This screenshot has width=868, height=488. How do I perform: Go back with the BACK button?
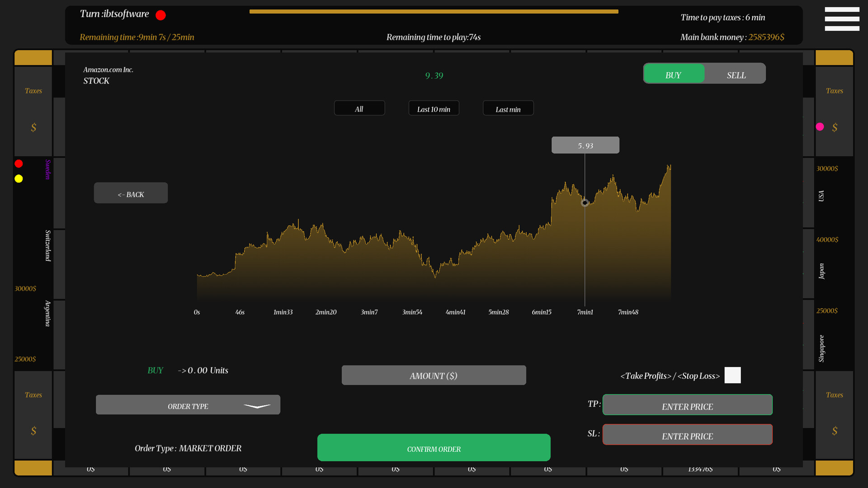point(131,193)
